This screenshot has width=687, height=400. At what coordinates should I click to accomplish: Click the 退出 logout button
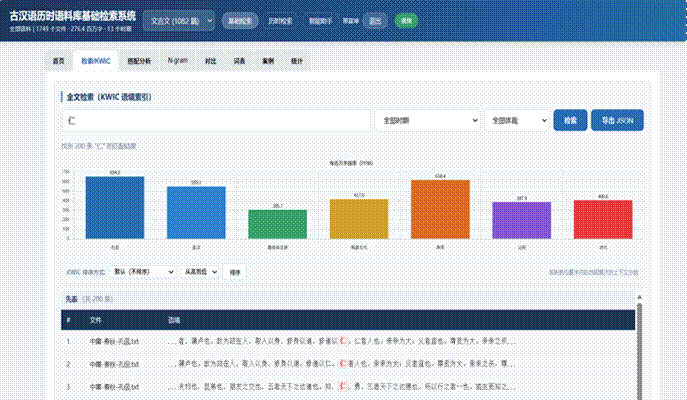pyautogui.click(x=375, y=21)
